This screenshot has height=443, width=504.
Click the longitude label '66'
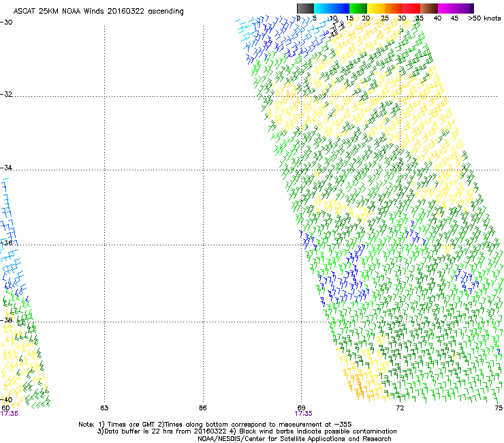202,408
